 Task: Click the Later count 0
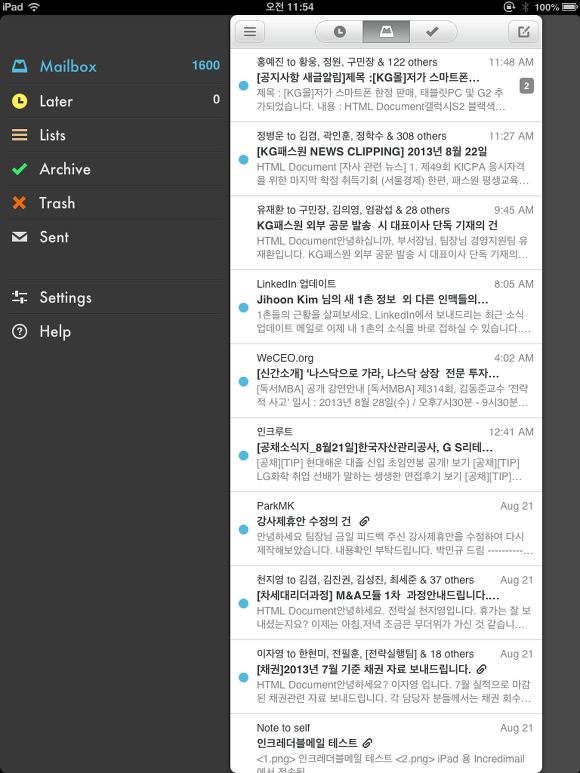216,99
